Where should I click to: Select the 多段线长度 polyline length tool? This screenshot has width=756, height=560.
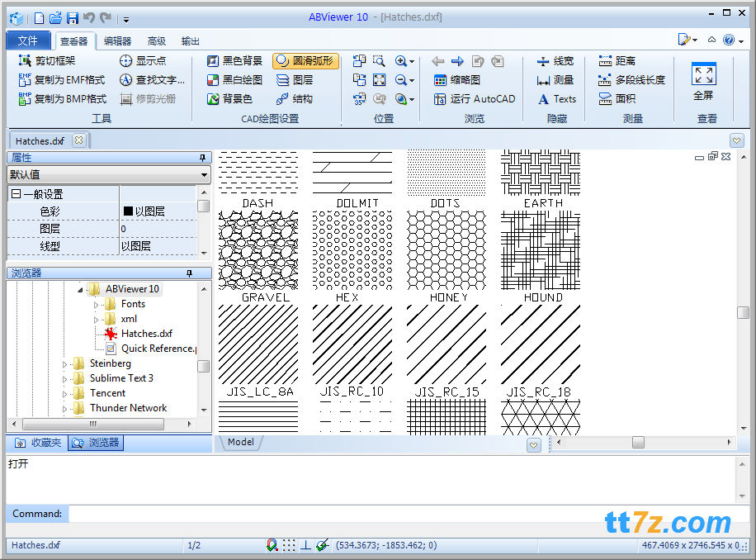click(631, 79)
